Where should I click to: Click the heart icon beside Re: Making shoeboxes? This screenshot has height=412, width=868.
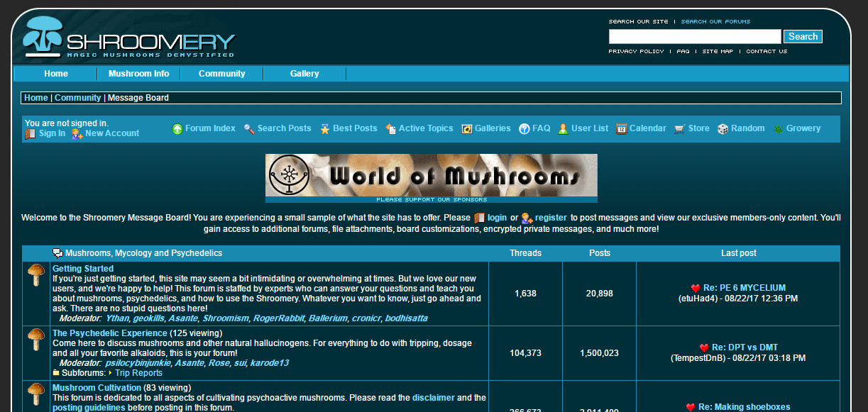(691, 408)
